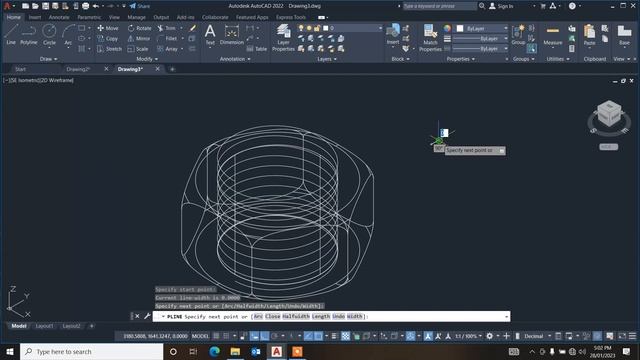Screen dimensions: 640x360
Task: Click the Copy tool in Modify panel
Action: [108, 38]
